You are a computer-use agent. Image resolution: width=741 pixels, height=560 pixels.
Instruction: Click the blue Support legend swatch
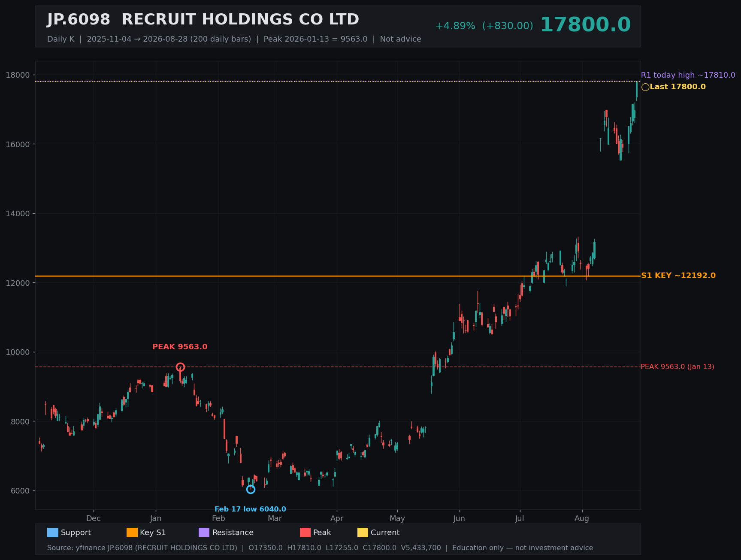[53, 533]
